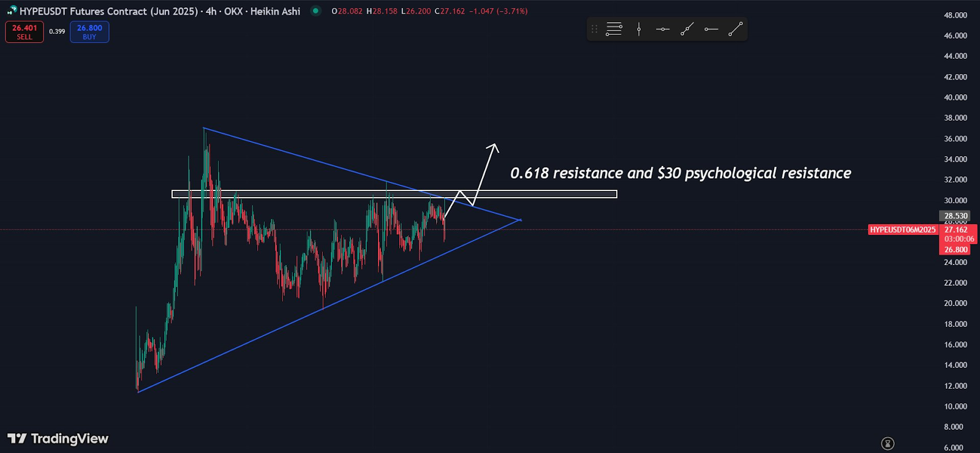Click the HYPEUSDT symbol logo icon
980x453 pixels.
click(x=12, y=11)
